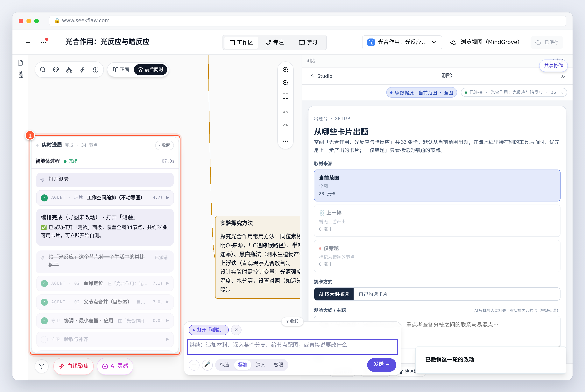The image size is (585, 392).
Task: Select 当前范围 as question source
Action: pyautogui.click(x=437, y=185)
